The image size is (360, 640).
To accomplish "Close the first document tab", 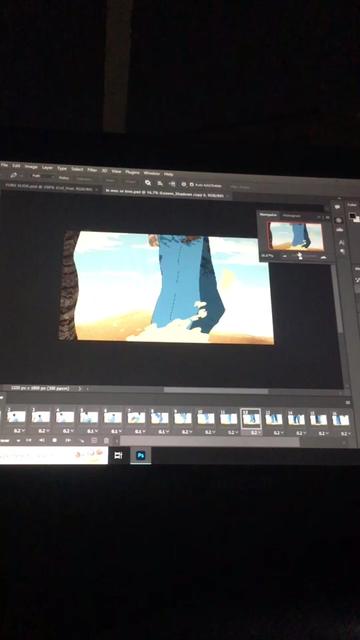I will click(96, 190).
